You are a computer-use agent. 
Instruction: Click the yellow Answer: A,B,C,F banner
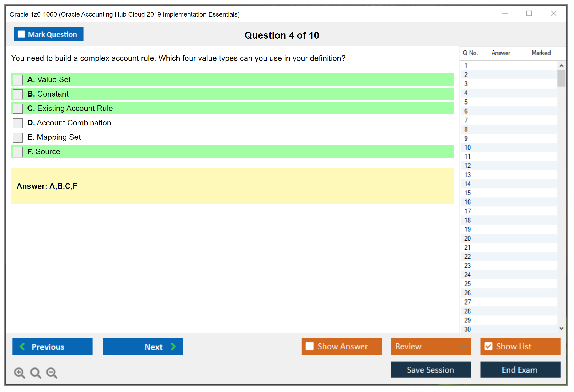click(x=232, y=186)
